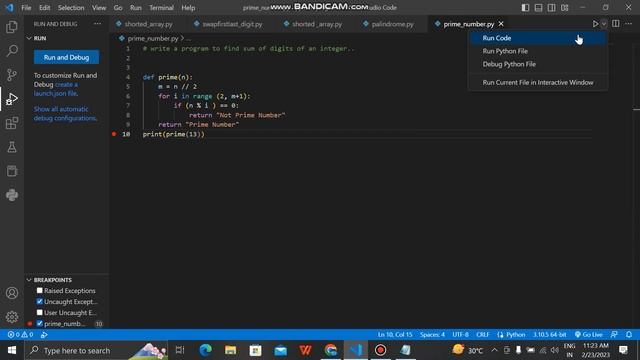Open run button dropdown arrow

click(604, 24)
